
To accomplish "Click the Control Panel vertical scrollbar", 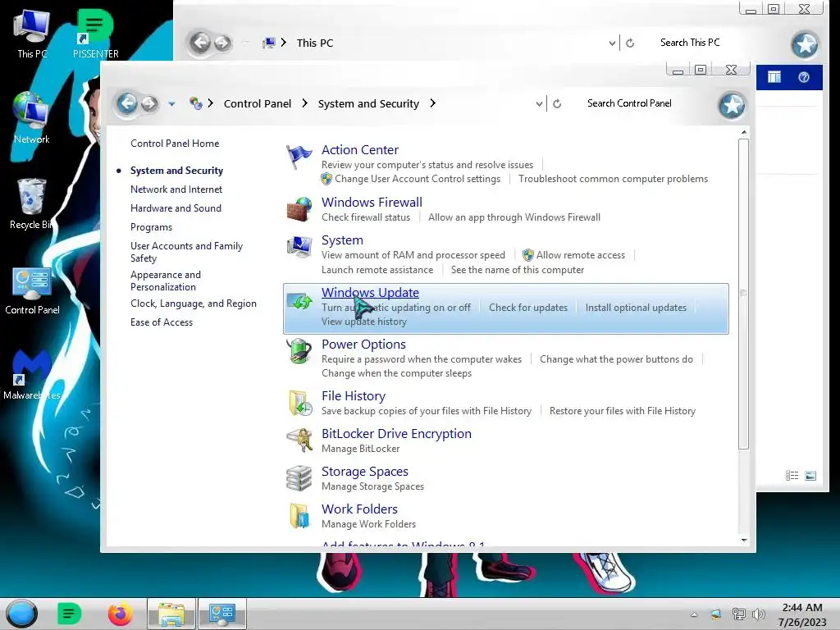I will pyautogui.click(x=743, y=294).
